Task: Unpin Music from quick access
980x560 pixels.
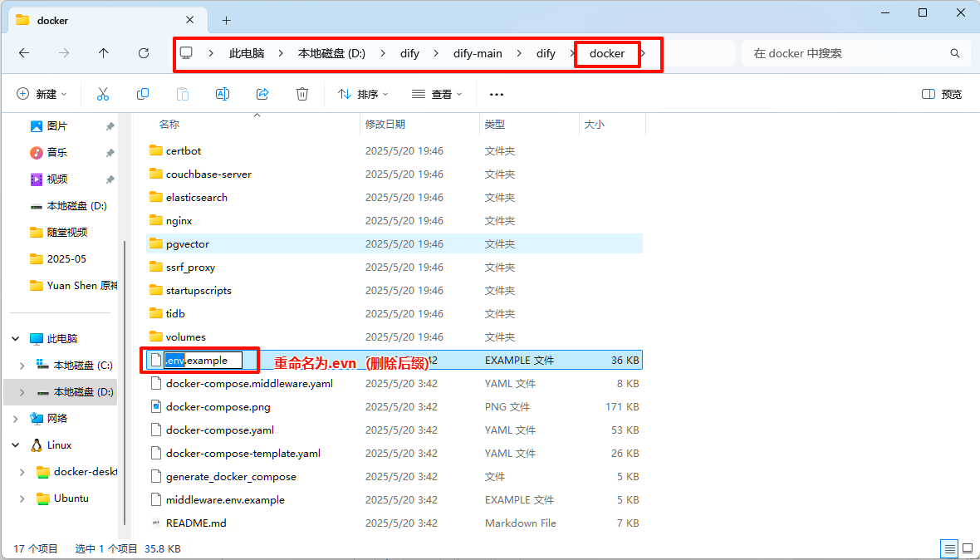Action: tap(110, 153)
